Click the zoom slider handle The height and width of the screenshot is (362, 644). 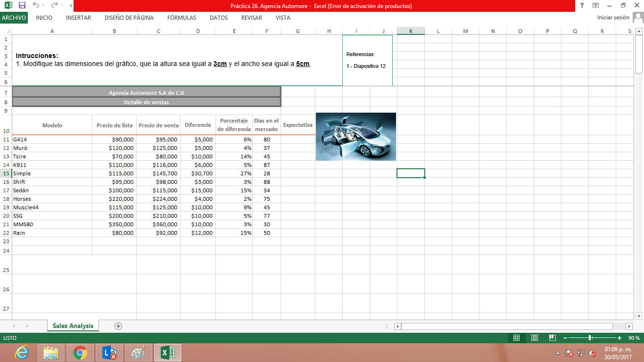[590, 338]
